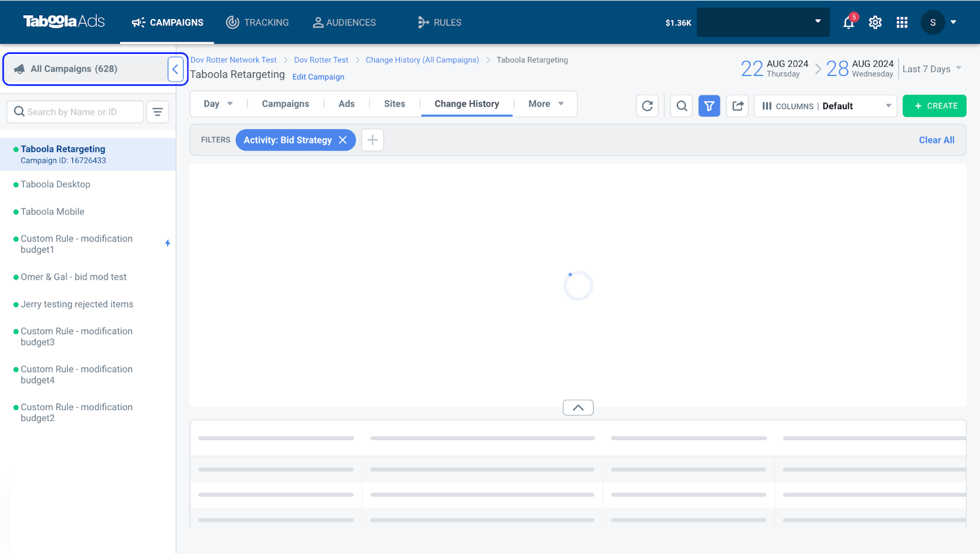Click the Edit Campaign link
Image resolution: width=980 pixels, height=554 pixels.
pos(318,77)
